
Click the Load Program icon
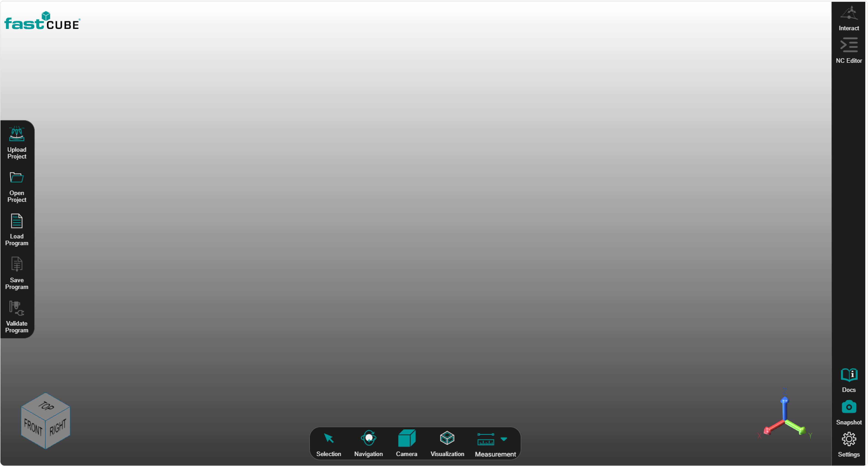click(16, 221)
